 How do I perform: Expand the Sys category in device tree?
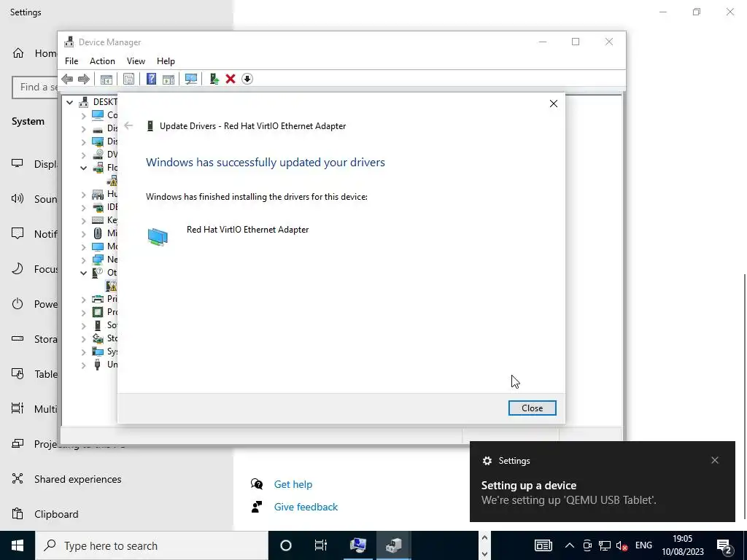tap(83, 352)
